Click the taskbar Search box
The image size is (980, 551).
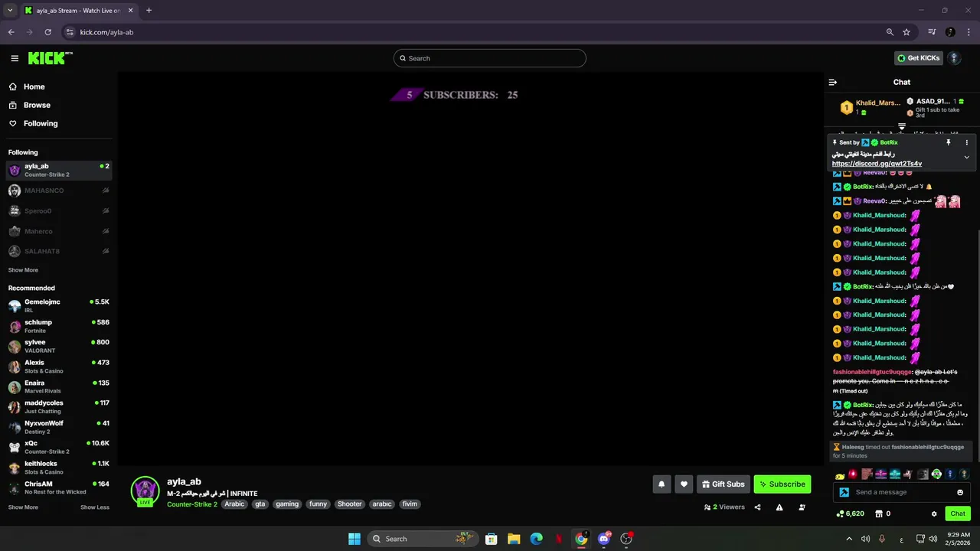pyautogui.click(x=422, y=539)
